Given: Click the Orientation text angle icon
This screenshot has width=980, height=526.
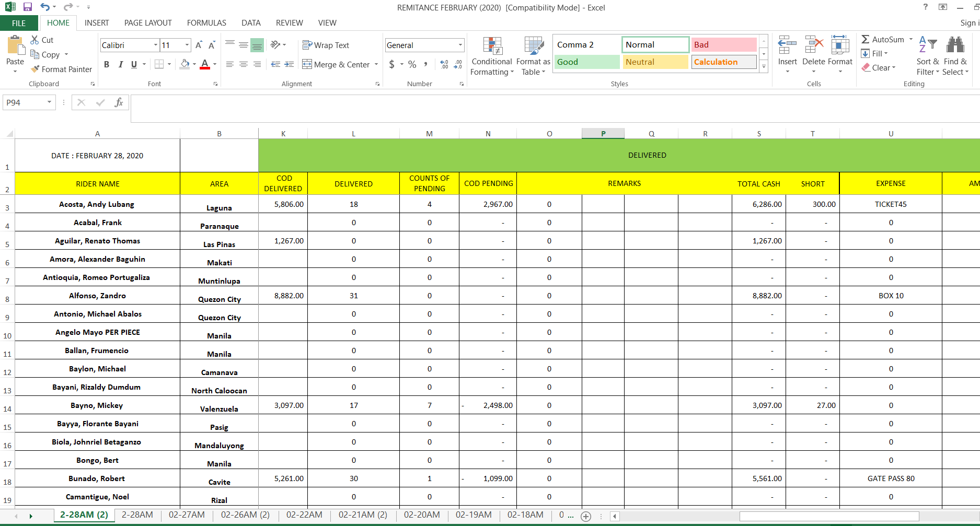Looking at the screenshot, I should (x=275, y=45).
